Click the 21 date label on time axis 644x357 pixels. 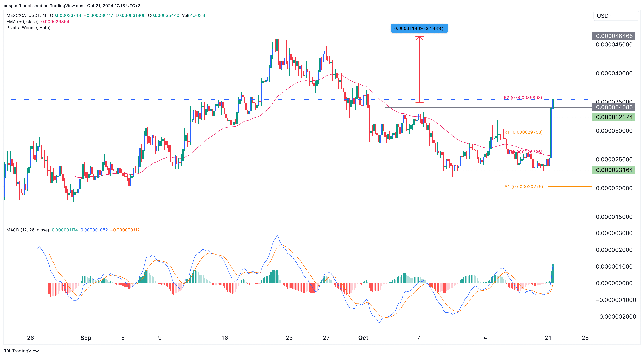pyautogui.click(x=548, y=338)
